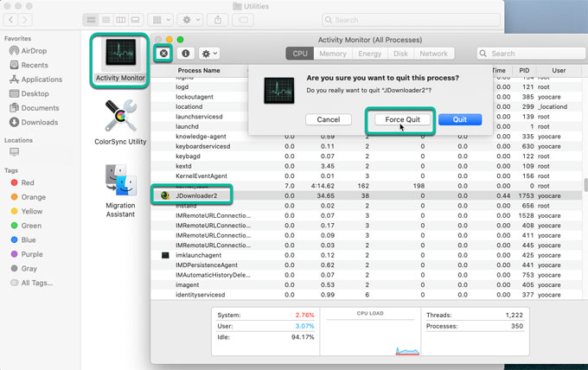Select the Migration Assistant icon
Screen dimensions: 588x370
[119, 183]
